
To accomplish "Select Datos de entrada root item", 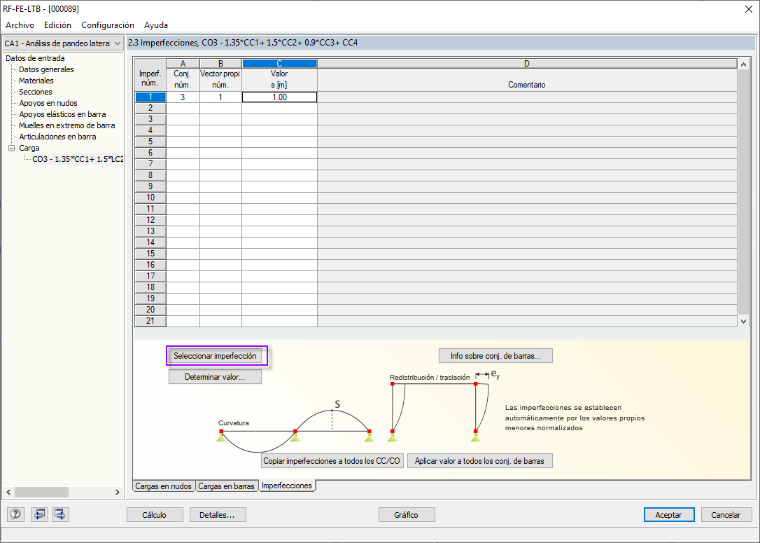I will point(35,58).
